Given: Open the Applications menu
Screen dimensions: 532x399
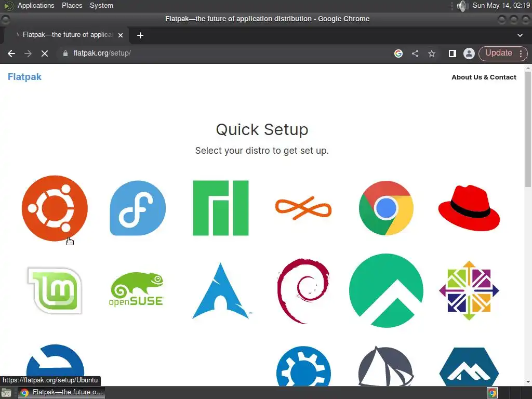Looking at the screenshot, I should (36, 5).
